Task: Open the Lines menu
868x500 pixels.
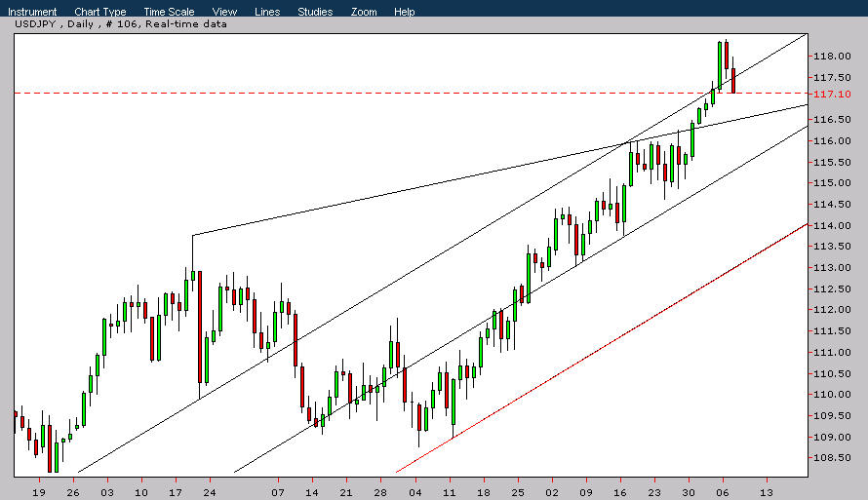Action: tap(267, 12)
